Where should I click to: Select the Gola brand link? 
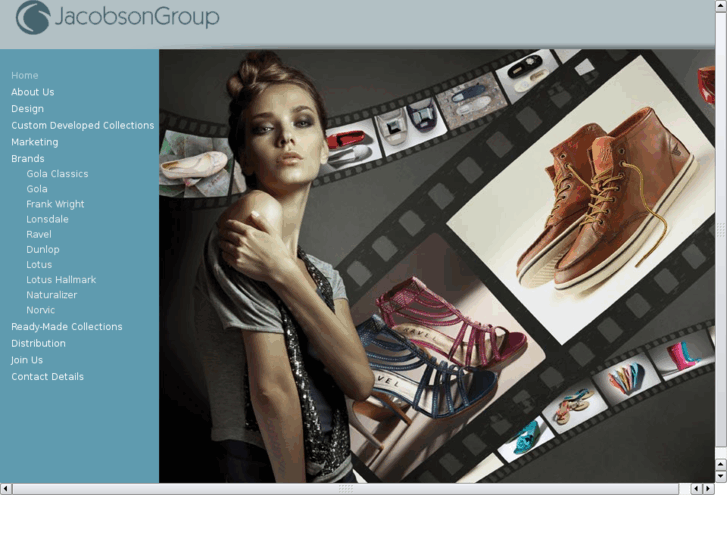[x=37, y=189]
